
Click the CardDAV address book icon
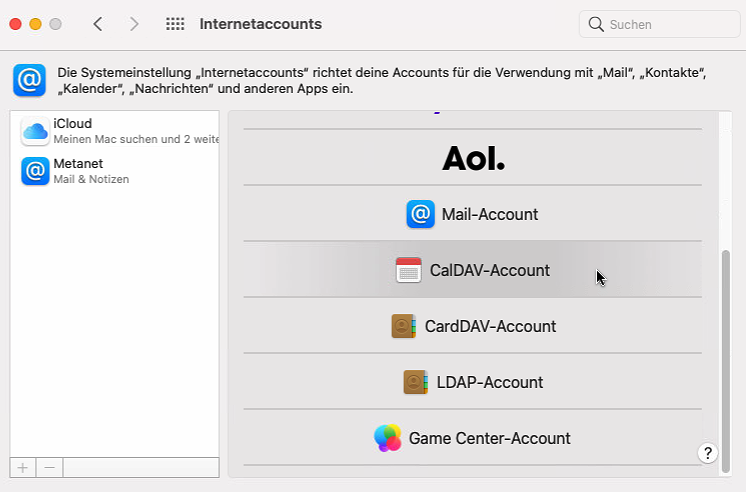403,326
